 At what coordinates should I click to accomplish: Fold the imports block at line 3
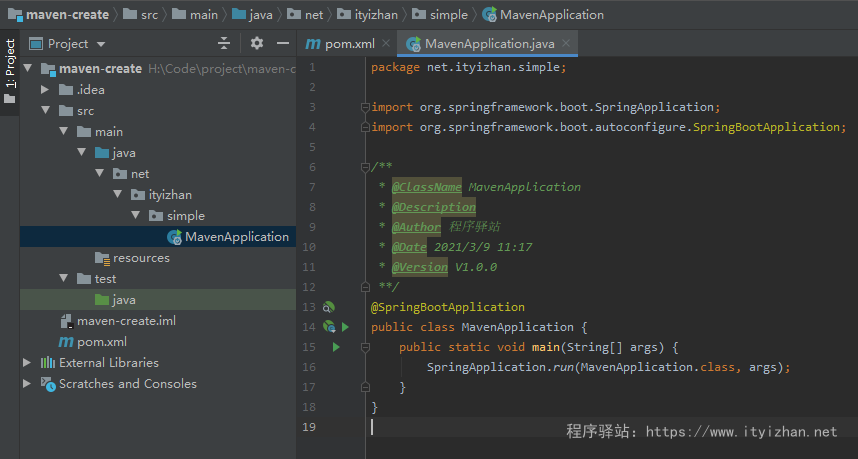(365, 107)
